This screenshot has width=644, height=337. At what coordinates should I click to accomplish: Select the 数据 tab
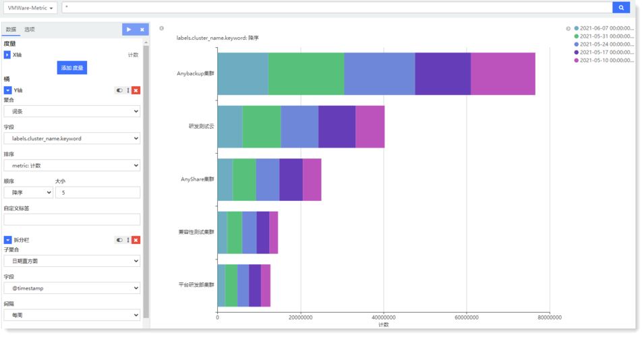(11, 30)
